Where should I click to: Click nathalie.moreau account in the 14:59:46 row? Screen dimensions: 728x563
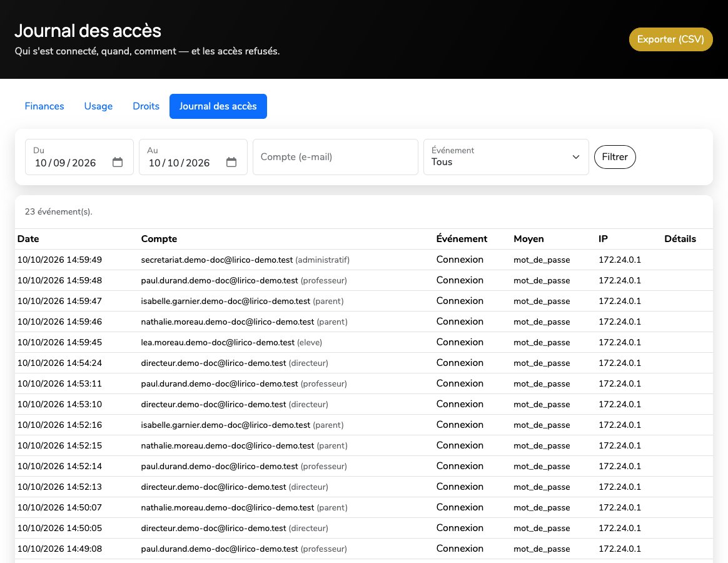point(244,322)
